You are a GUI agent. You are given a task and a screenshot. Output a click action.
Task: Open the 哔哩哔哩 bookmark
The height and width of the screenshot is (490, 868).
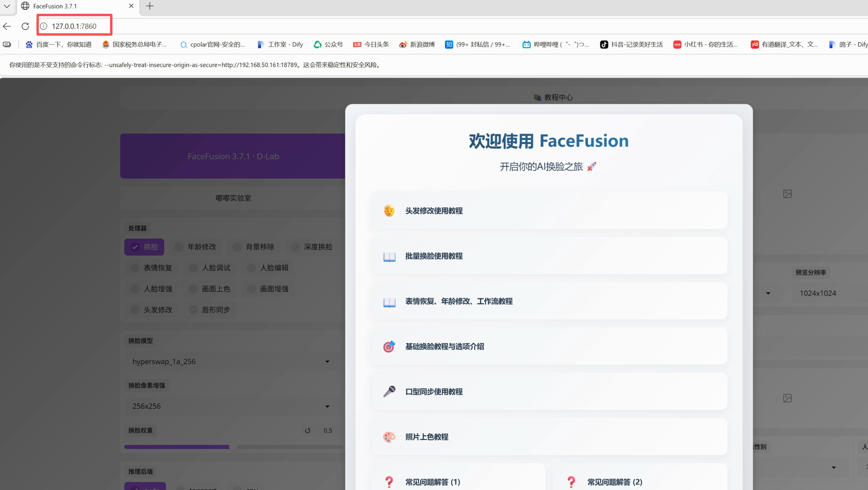coord(556,44)
